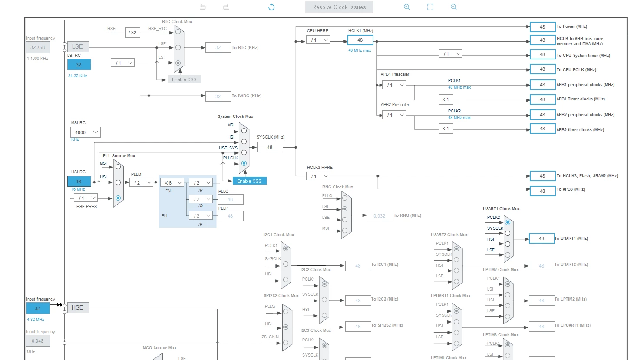Select SYSCLK in USART1 Clock Mux

[508, 233]
